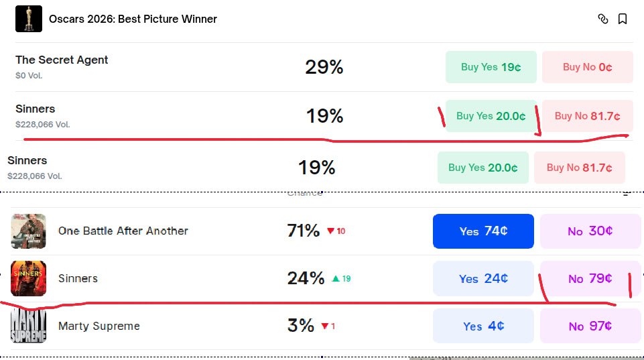
Task: Open the Oscars 2026: Best Picture Winner heading
Action: point(133,19)
